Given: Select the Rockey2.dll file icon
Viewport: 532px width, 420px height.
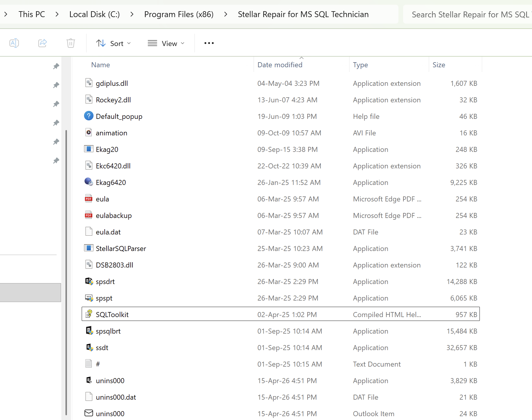Looking at the screenshot, I should point(89,99).
